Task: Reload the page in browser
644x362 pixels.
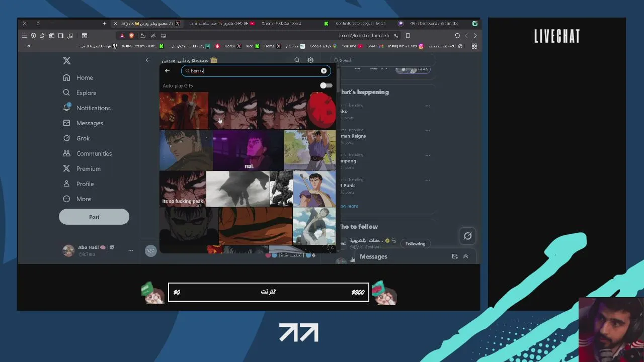Action: pos(457,36)
